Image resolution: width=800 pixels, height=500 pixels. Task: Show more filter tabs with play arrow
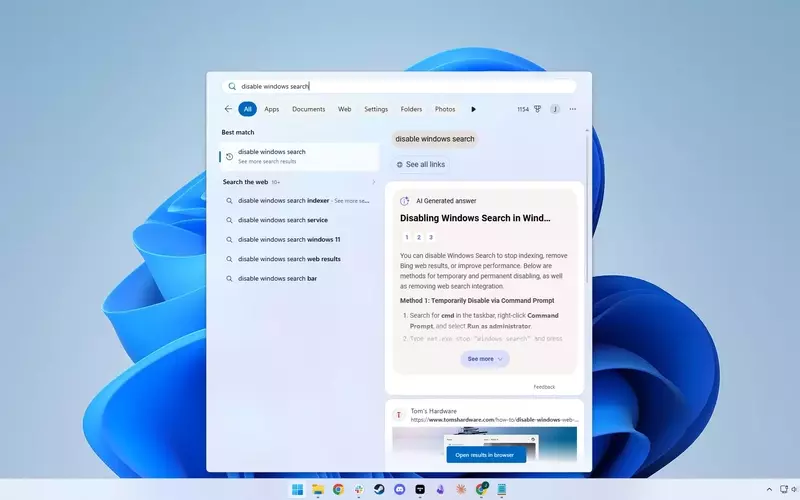pyautogui.click(x=473, y=109)
